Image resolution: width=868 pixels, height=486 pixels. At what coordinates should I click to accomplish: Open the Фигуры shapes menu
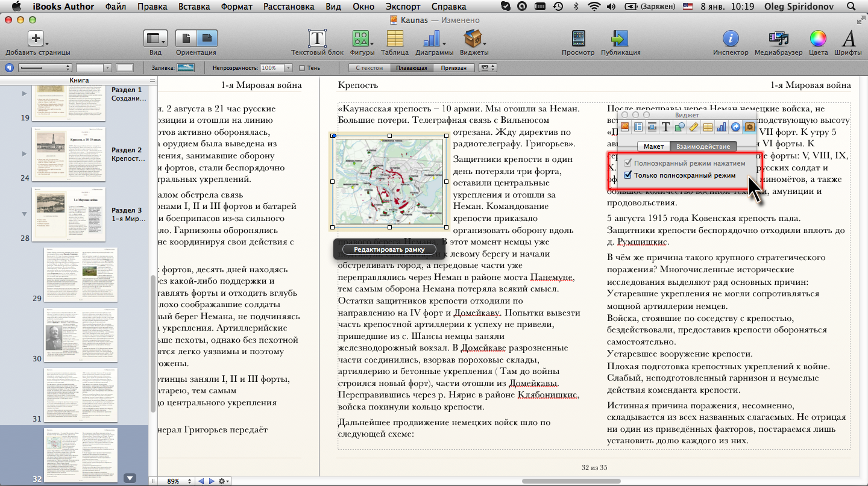pyautogui.click(x=362, y=39)
